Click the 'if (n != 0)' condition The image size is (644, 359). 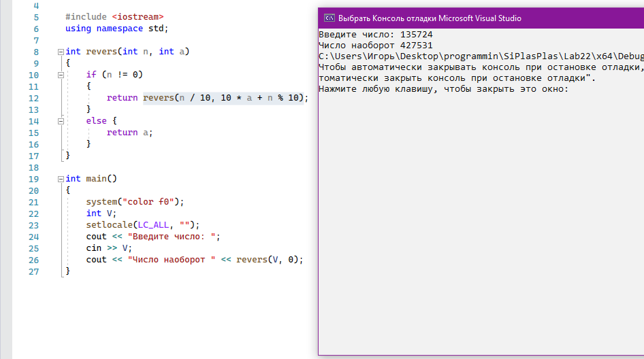tap(114, 75)
